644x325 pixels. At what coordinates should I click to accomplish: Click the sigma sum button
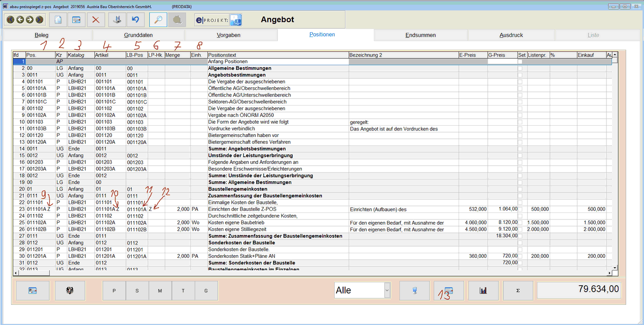click(x=518, y=291)
